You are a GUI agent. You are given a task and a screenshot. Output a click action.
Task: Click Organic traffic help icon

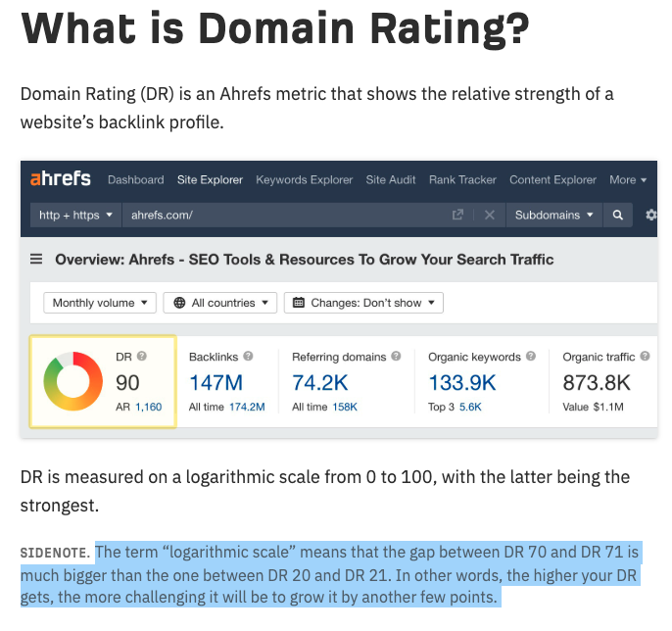pyautogui.click(x=645, y=356)
